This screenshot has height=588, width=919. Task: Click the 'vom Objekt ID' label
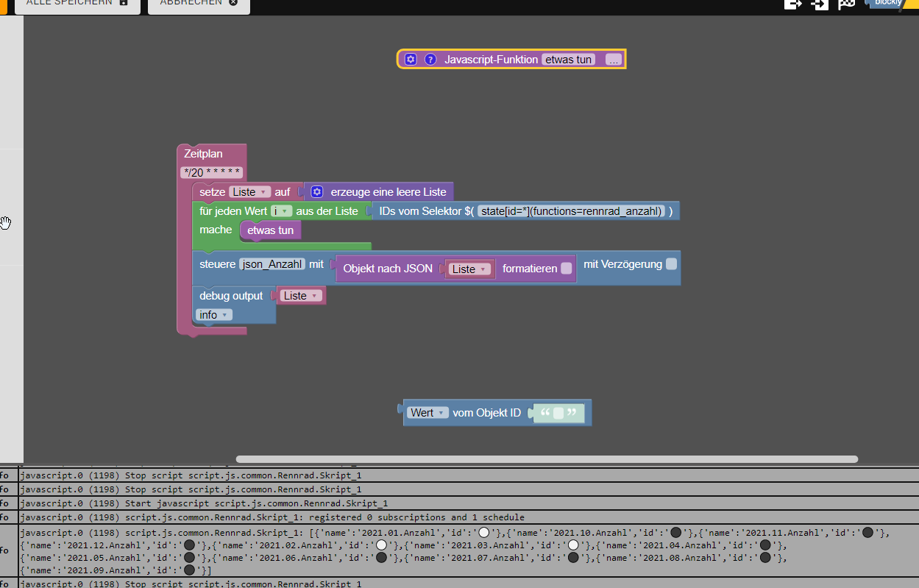487,413
